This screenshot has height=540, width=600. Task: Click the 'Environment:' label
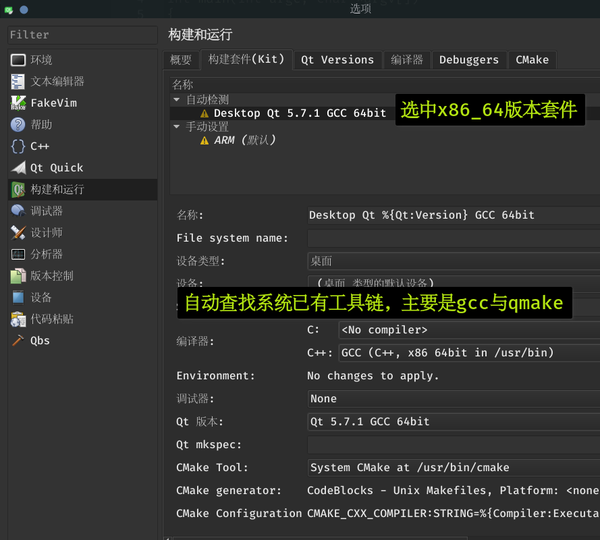click(215, 376)
